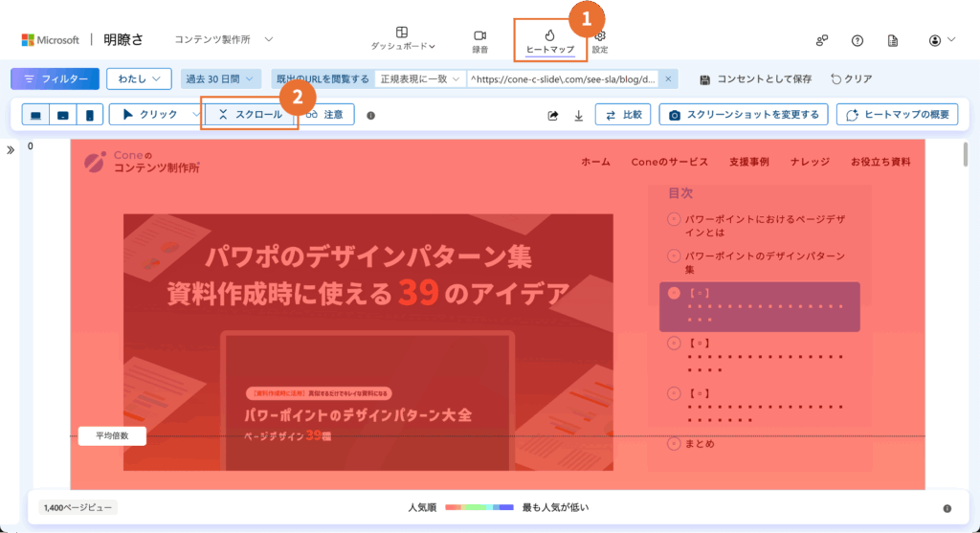The width and height of the screenshot is (980, 533).
Task: Click the 比較 compare button
Action: click(x=623, y=115)
